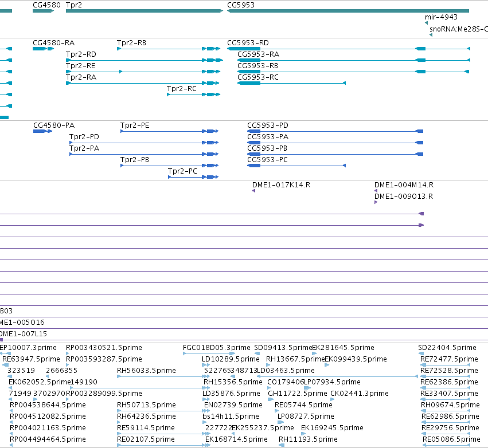488x448 pixels.
Task: Pick protein label CG4580-PA
Action: coord(54,125)
